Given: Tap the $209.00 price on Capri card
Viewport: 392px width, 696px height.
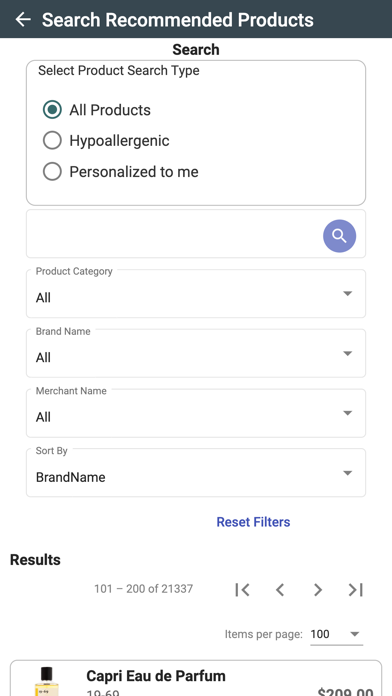Looking at the screenshot, I should [x=345, y=691].
